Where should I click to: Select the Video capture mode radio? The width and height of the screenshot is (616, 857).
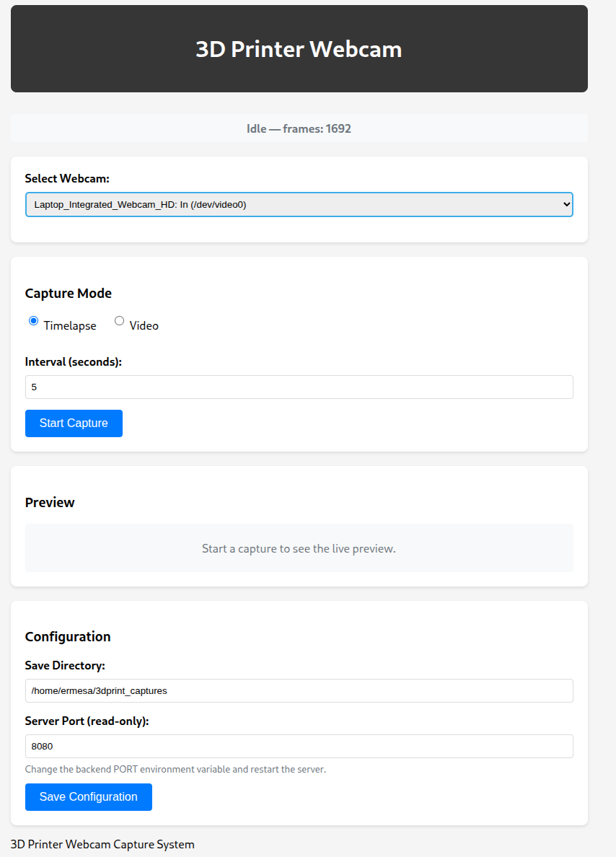coord(119,321)
